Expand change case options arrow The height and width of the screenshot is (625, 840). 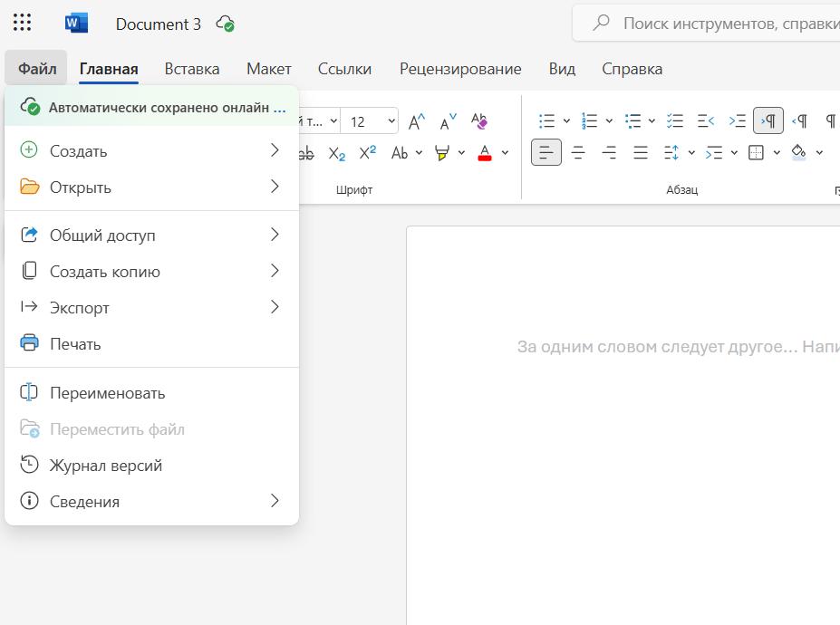point(419,153)
